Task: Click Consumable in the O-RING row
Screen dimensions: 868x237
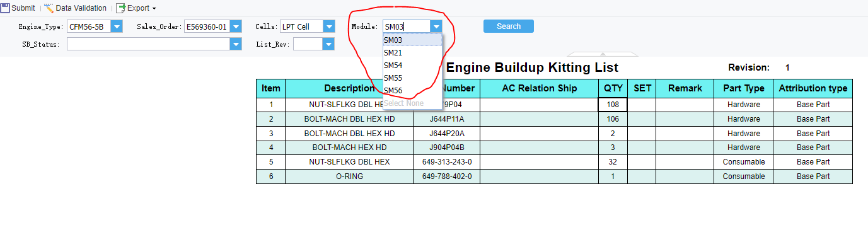Action: (x=744, y=176)
